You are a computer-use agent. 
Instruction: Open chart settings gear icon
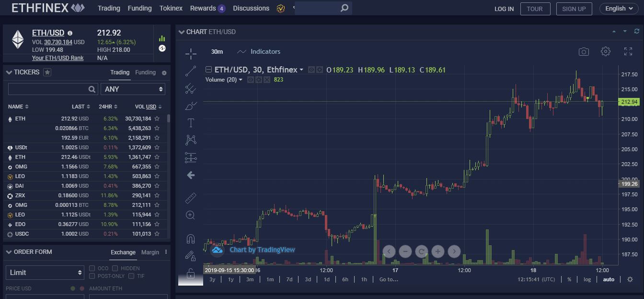pos(606,52)
